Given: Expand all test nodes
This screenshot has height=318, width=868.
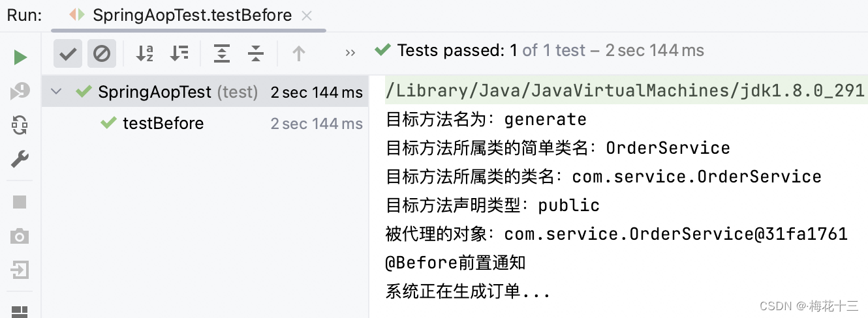Looking at the screenshot, I should point(222,53).
